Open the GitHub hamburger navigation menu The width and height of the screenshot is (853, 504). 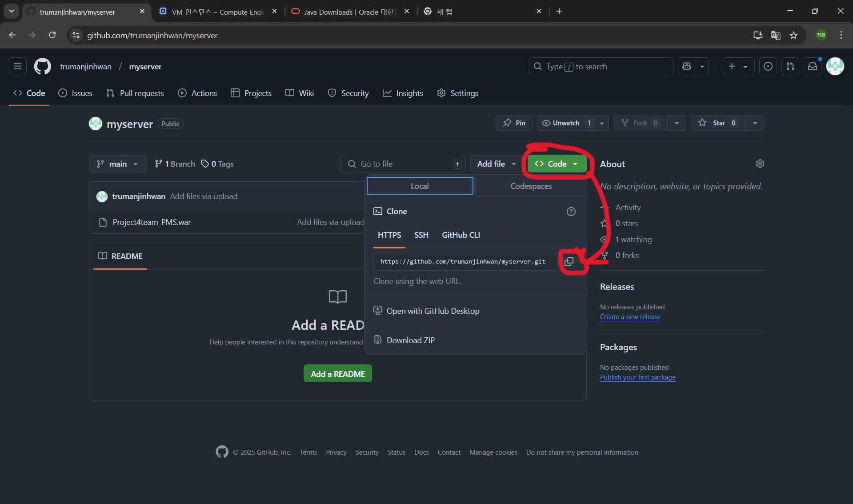18,66
